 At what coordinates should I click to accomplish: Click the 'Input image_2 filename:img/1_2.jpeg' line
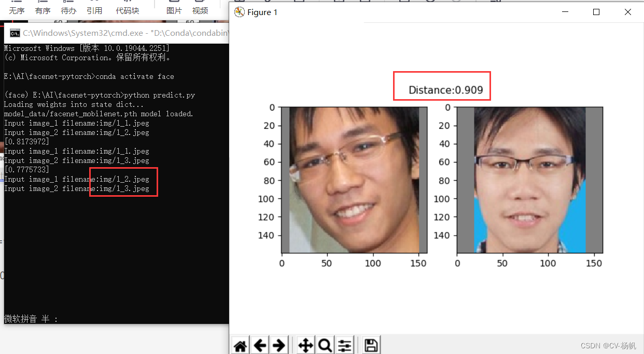pyautogui.click(x=77, y=132)
